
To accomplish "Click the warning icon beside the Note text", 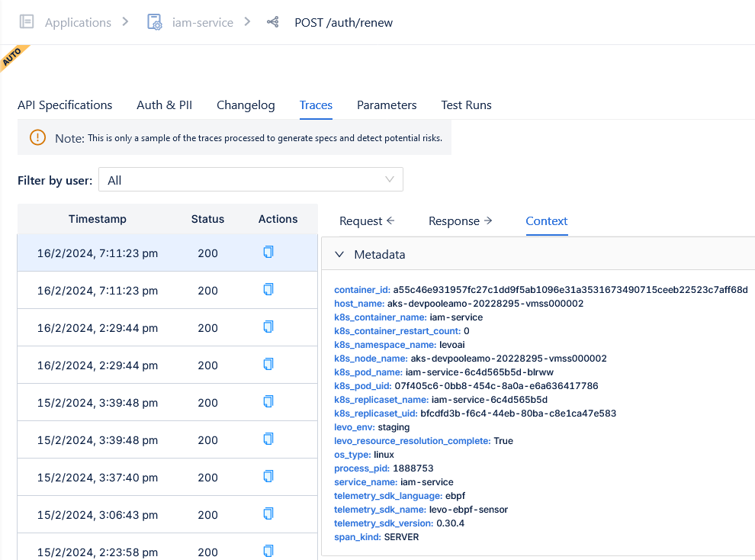I will point(37,137).
